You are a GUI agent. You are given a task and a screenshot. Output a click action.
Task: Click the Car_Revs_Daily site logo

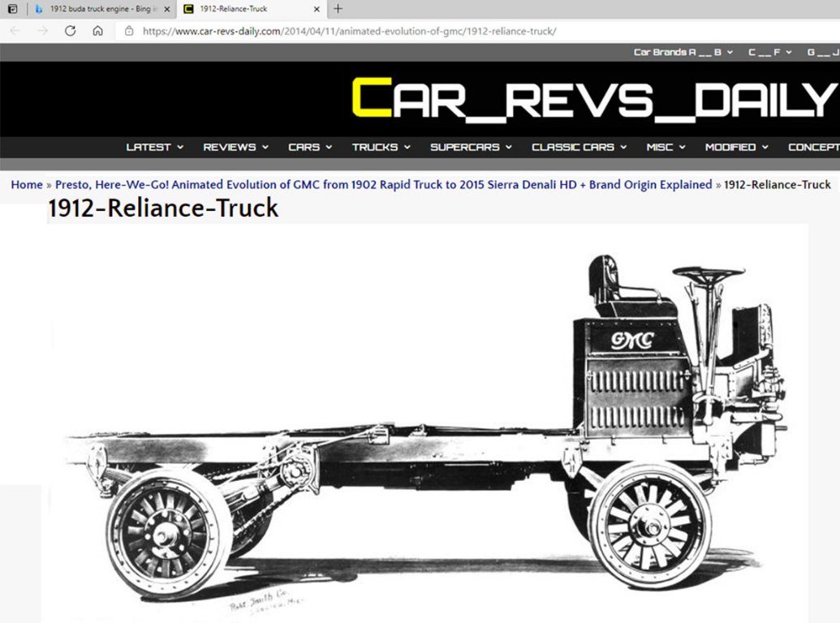coord(594,99)
